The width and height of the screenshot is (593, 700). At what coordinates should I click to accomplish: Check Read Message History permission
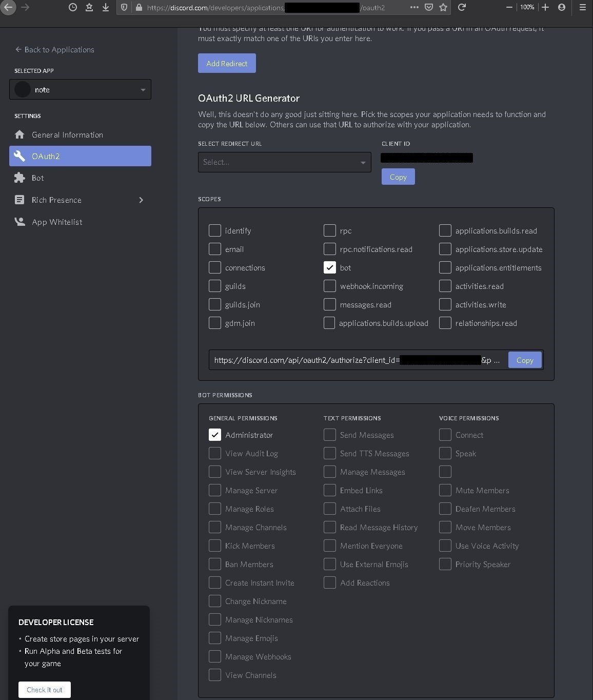coord(330,527)
